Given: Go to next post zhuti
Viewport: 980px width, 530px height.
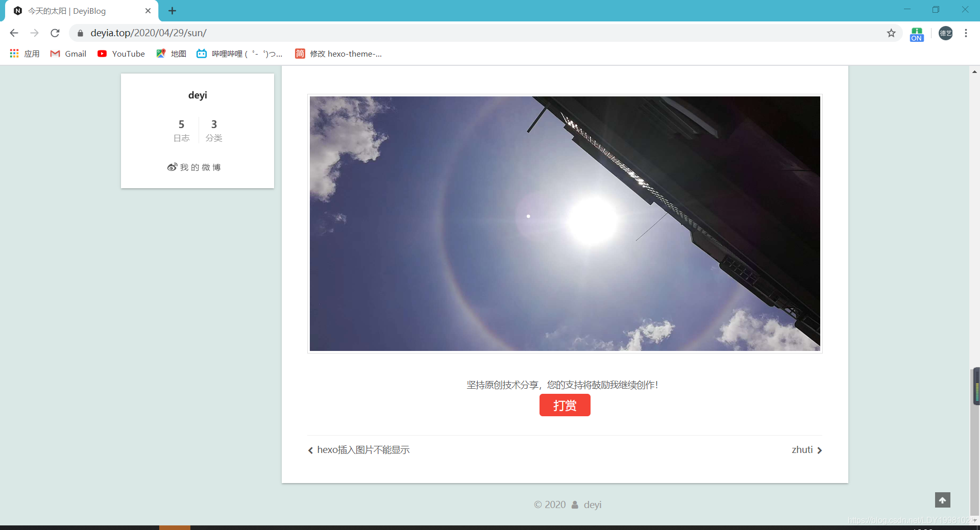Looking at the screenshot, I should (807, 450).
